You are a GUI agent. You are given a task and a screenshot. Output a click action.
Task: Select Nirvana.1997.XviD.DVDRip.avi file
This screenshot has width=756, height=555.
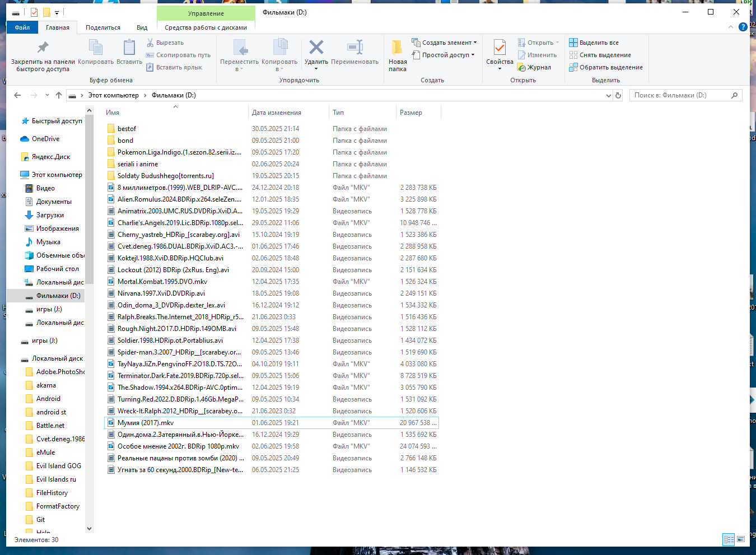click(161, 293)
